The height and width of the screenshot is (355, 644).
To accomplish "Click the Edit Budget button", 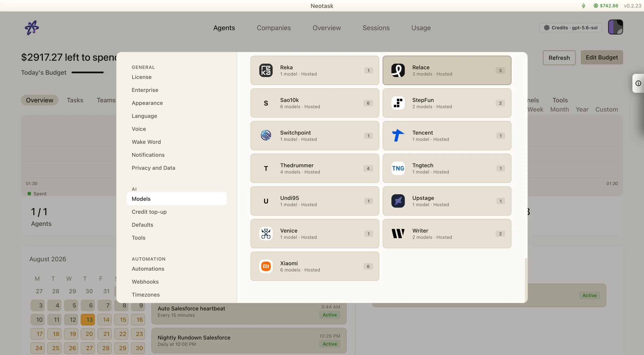I will click(602, 57).
